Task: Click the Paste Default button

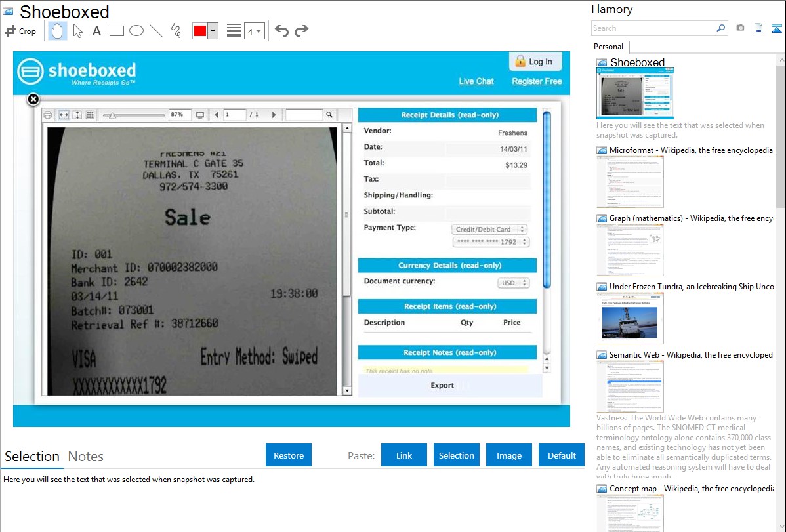Action: 562,455
